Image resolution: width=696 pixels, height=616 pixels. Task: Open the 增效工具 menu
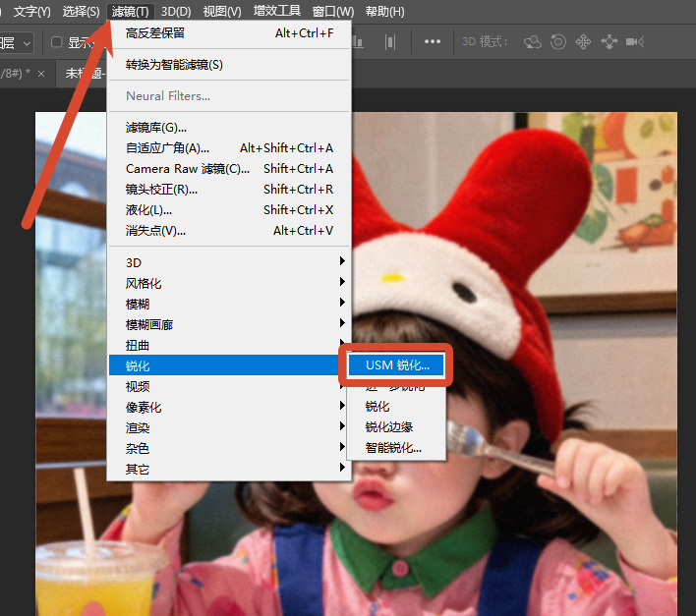tap(276, 11)
